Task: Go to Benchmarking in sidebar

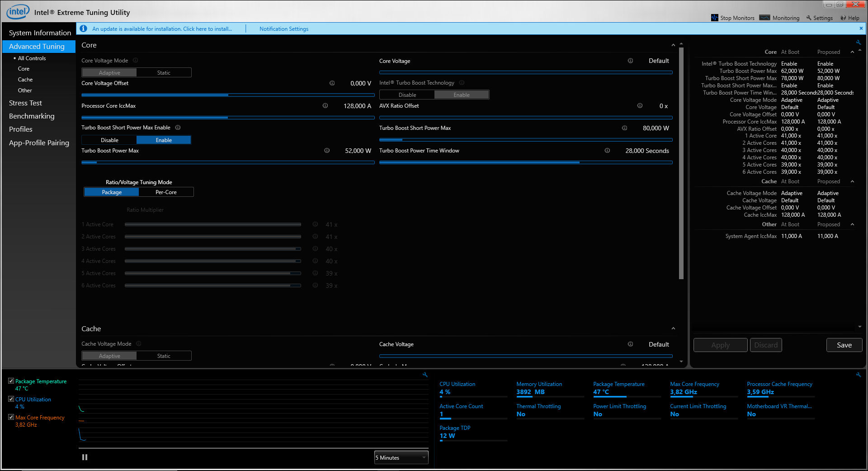Action: tap(32, 116)
